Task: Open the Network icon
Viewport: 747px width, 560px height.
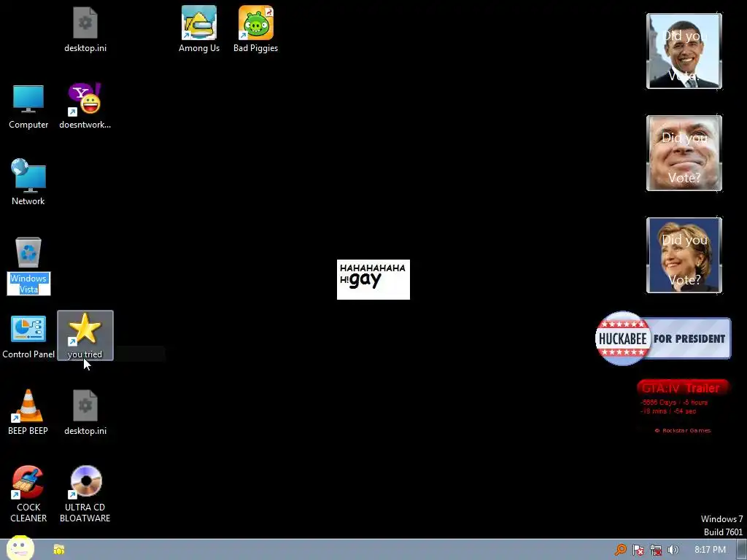Action: (28, 183)
